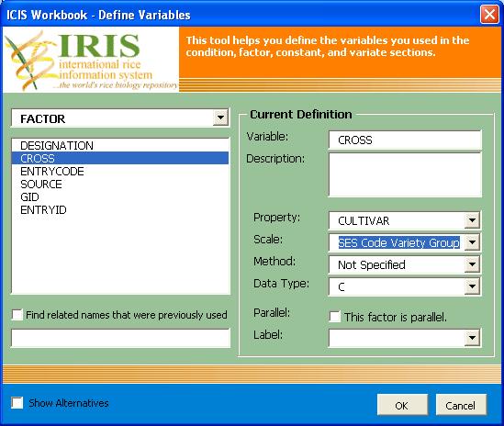Viewport: 504px width, 426px height.
Task: Click the Cancel button
Action: pos(461,405)
